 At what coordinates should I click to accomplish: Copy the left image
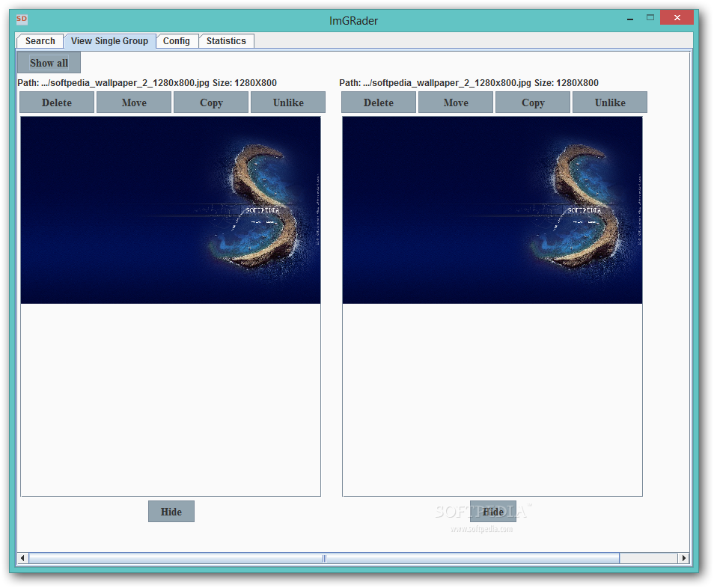click(211, 102)
